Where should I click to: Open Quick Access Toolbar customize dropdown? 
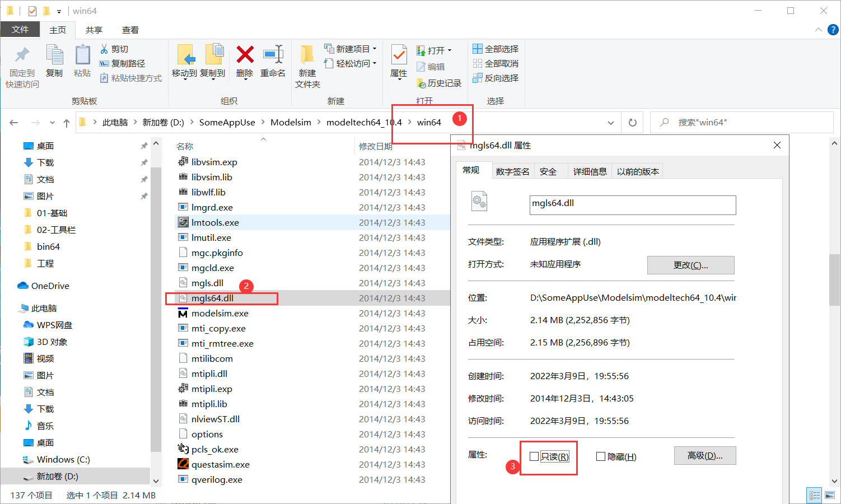[59, 11]
